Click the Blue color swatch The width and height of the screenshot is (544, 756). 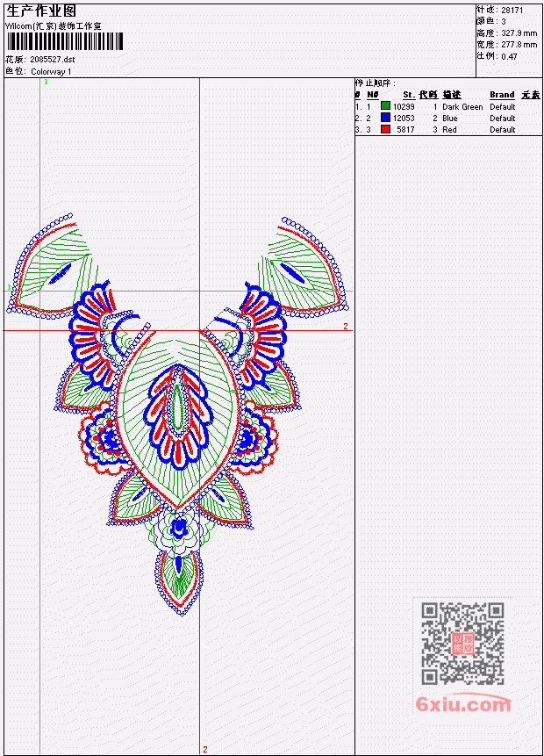pos(385,118)
